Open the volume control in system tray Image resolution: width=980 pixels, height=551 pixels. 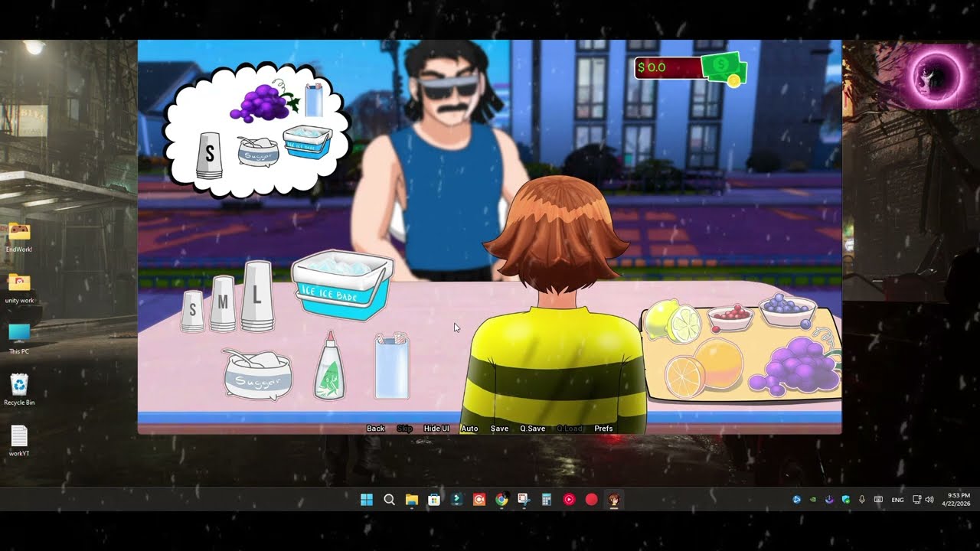coord(929,500)
